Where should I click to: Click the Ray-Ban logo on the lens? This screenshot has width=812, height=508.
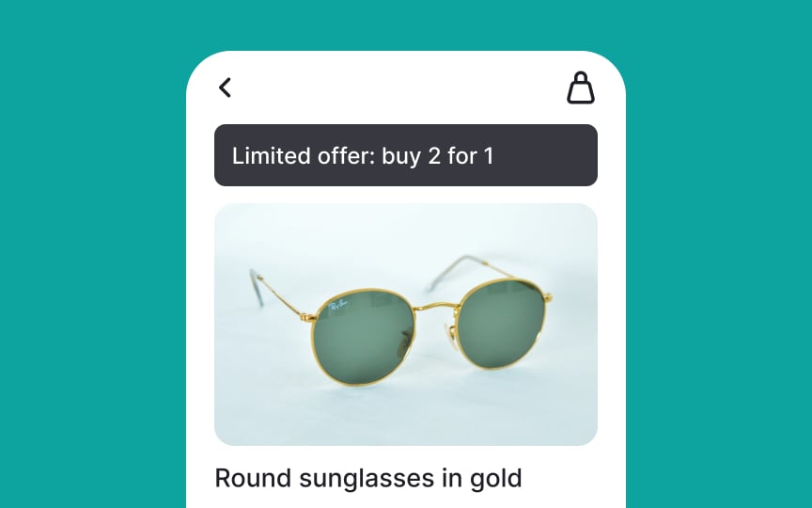coord(337,306)
